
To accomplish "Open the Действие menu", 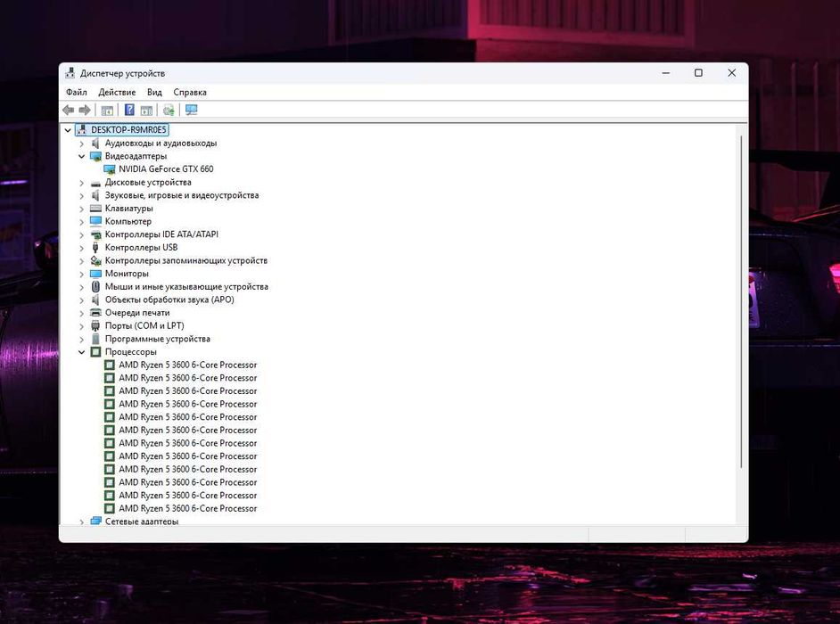I will click(117, 92).
